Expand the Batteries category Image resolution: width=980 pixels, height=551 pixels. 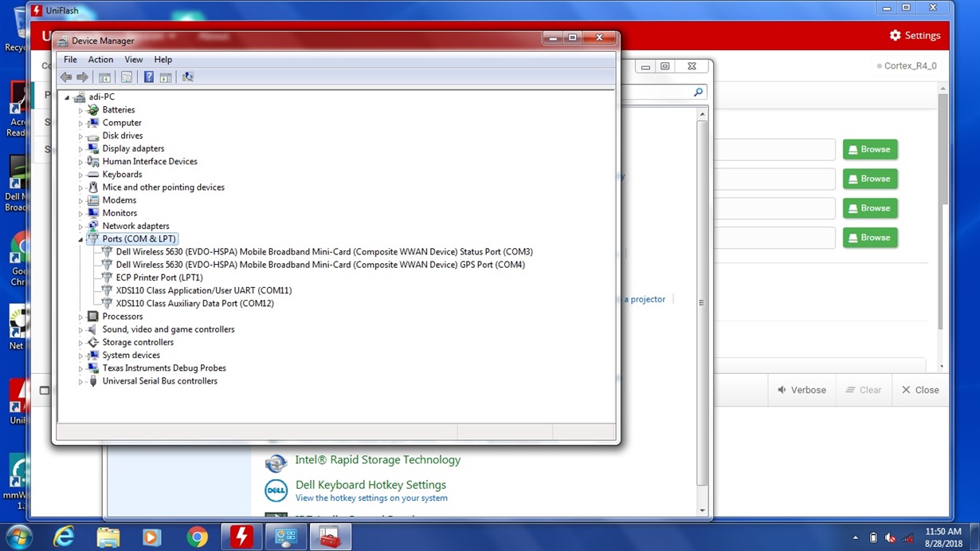point(80,110)
